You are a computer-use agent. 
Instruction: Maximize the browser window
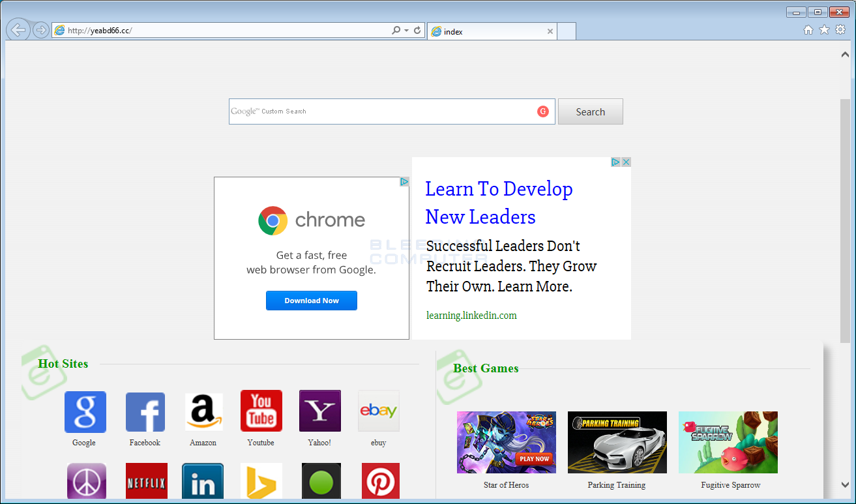(817, 12)
